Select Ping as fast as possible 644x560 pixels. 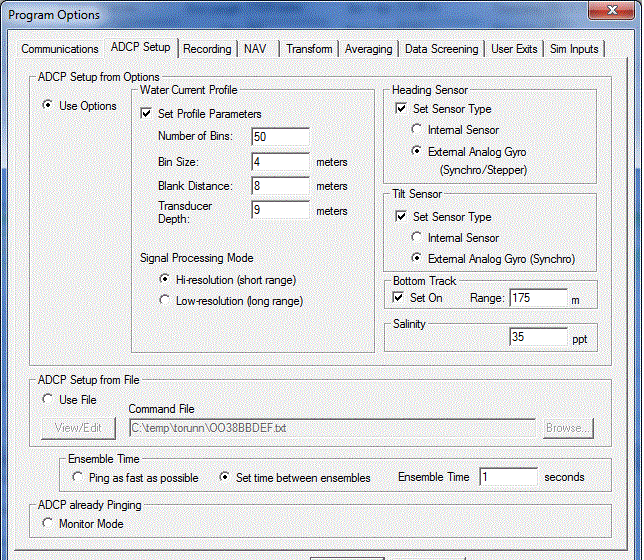pos(78,478)
